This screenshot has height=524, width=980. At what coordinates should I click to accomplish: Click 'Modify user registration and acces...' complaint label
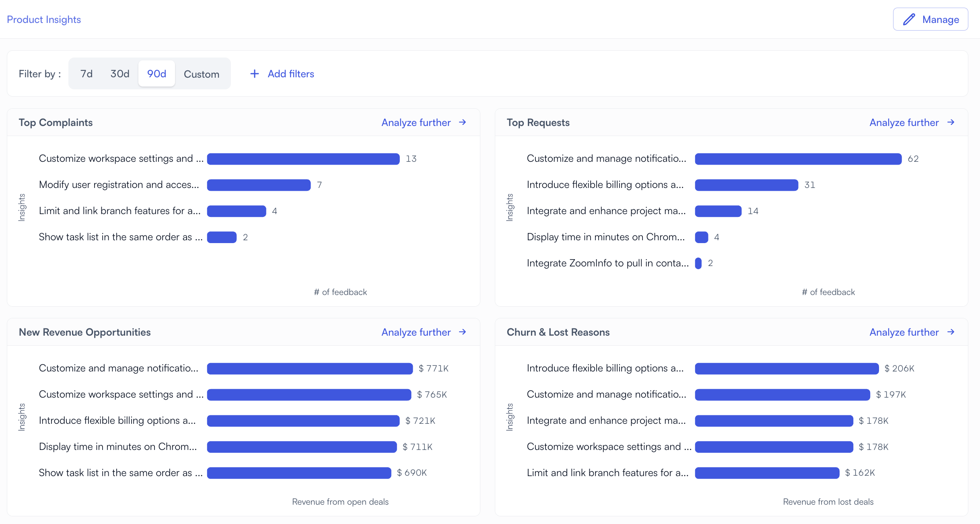(x=119, y=184)
